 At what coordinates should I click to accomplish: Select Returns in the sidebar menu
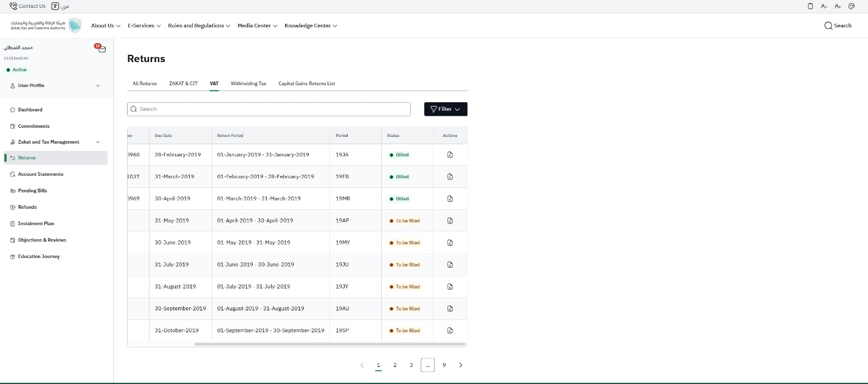point(56,158)
